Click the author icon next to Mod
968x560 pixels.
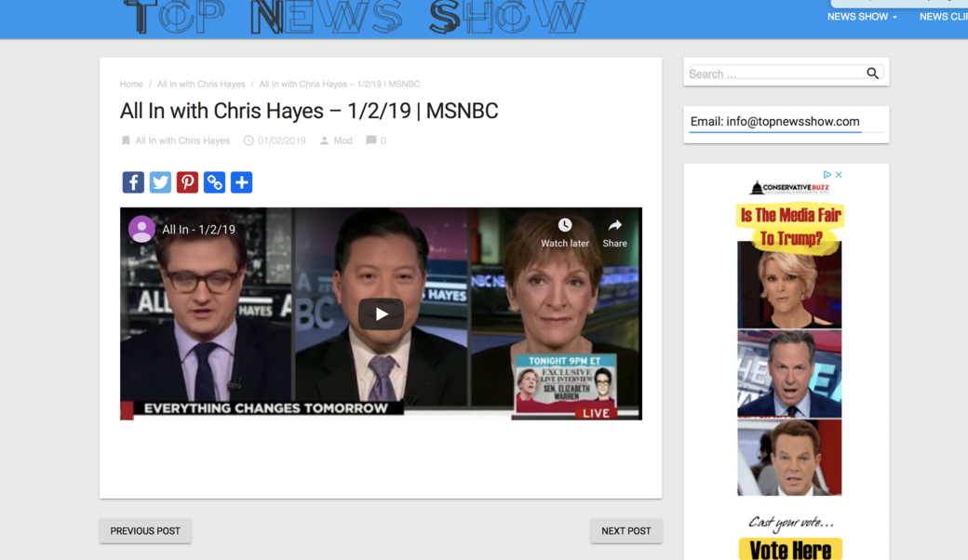323,140
